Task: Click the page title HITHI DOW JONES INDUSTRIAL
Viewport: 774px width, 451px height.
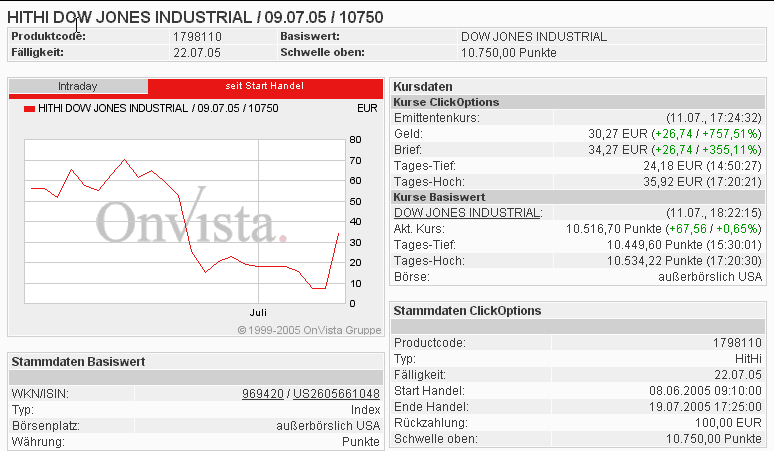Action: click(195, 17)
